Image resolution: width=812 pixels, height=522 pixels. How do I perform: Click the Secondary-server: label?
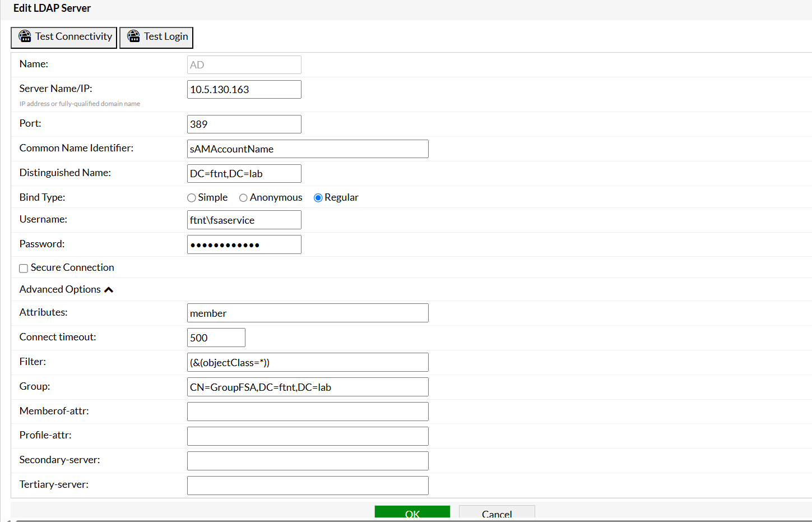click(x=59, y=460)
